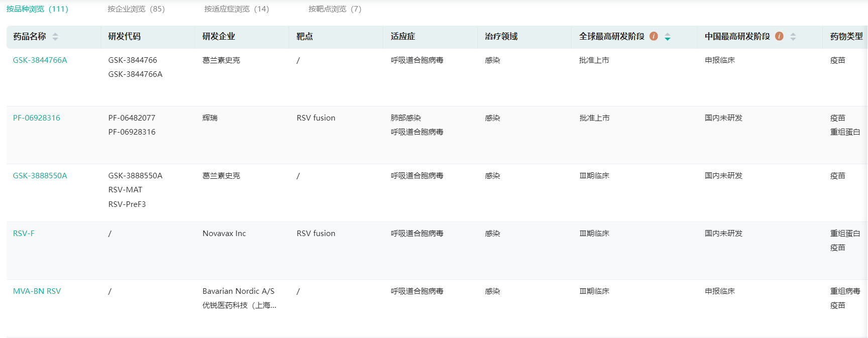
Task: Click the 适应症 column header
Action: pyautogui.click(x=403, y=37)
